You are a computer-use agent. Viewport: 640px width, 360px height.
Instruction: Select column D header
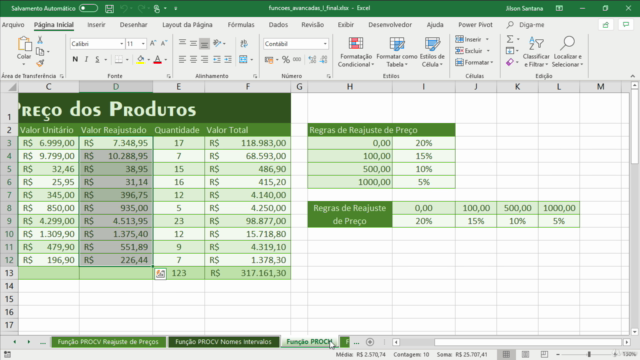tap(116, 87)
